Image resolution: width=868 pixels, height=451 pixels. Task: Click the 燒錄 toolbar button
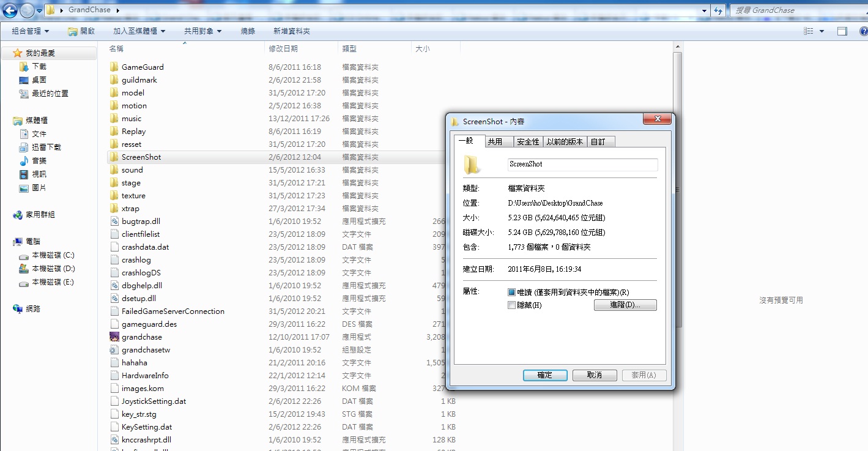248,31
